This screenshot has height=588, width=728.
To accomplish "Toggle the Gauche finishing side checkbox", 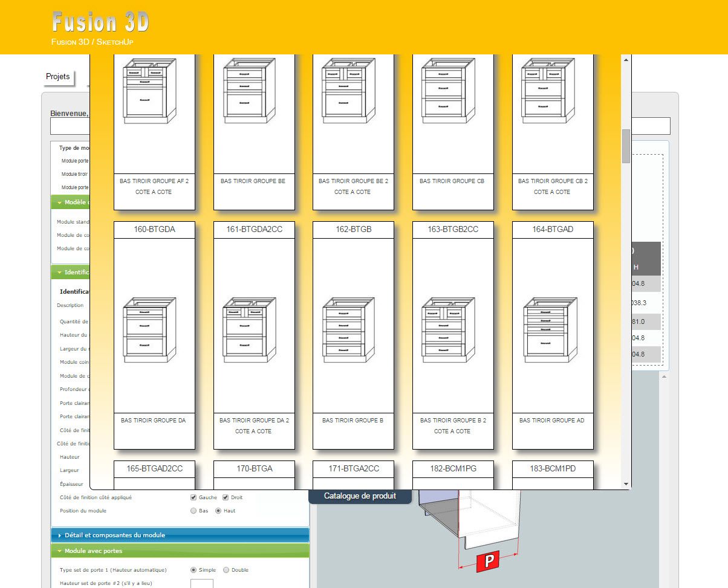I will [x=194, y=497].
